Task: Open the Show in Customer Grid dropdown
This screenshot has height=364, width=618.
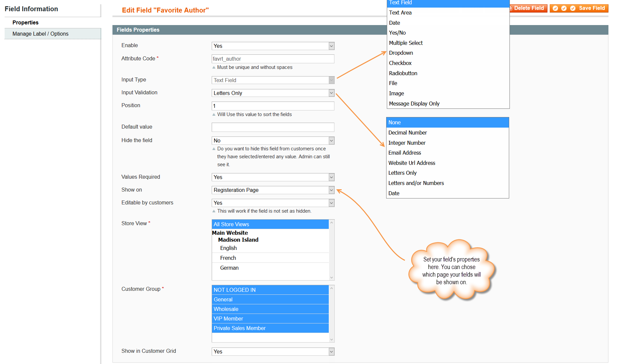Action: pyautogui.click(x=331, y=352)
